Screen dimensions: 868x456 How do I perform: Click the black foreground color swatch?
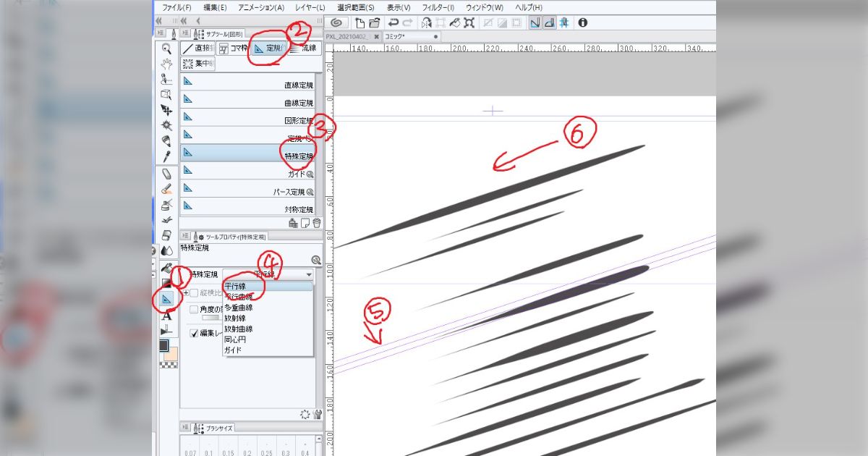pyautogui.click(x=163, y=345)
